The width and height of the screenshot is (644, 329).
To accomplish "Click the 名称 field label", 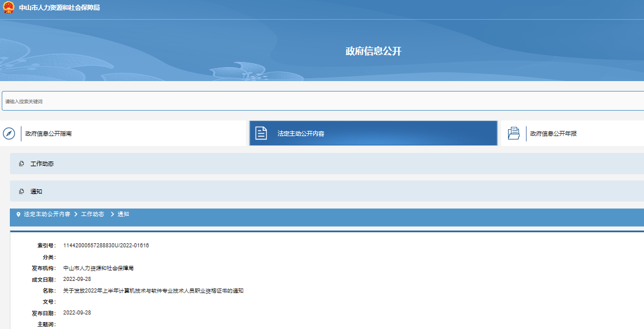I will coord(49,291).
